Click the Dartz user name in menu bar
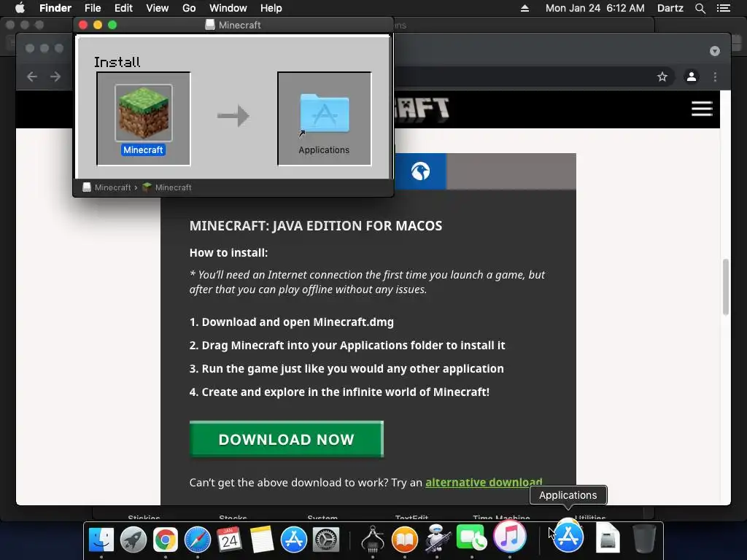This screenshot has height=560, width=747. pyautogui.click(x=670, y=8)
